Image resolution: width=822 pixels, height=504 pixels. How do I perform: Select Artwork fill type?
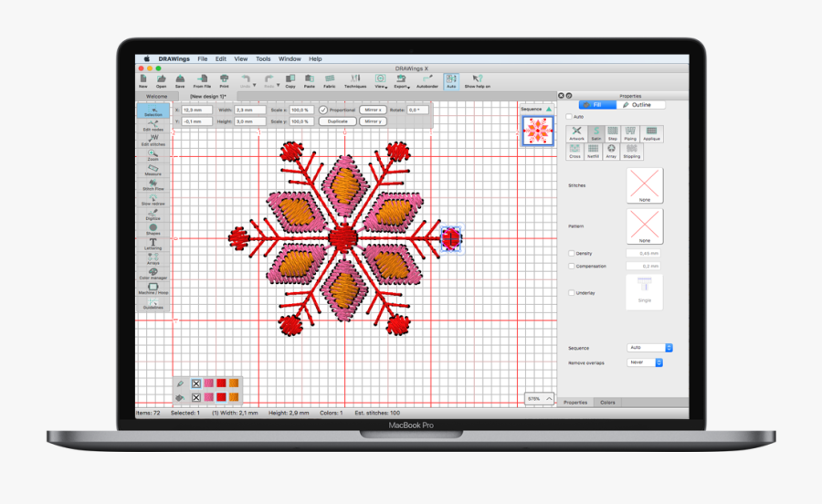click(576, 133)
